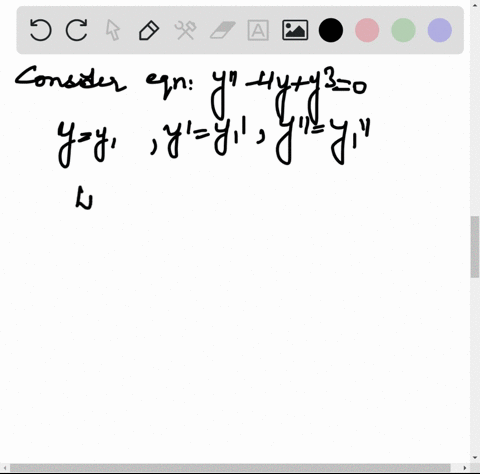Pick the green ink color

[403, 30]
